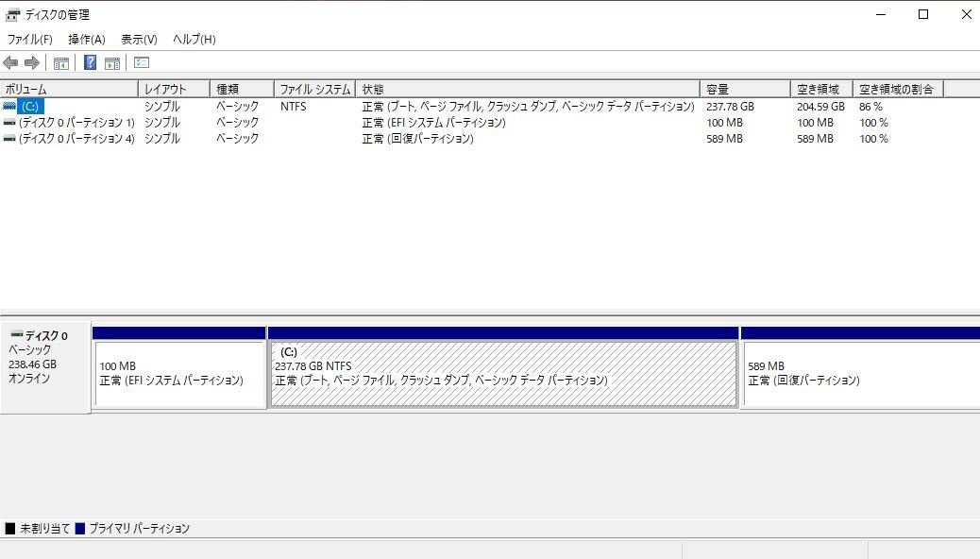Viewport: 980px width, 559px height.
Task: Click the 204.59 GB free space cell
Action: click(x=820, y=107)
